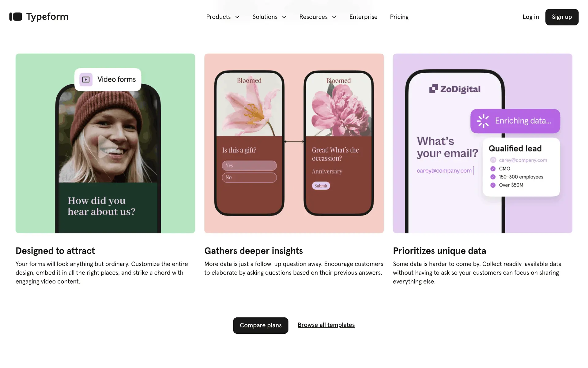The width and height of the screenshot is (588, 368).
Task: Follow the Browse all templates link
Action: (x=326, y=325)
